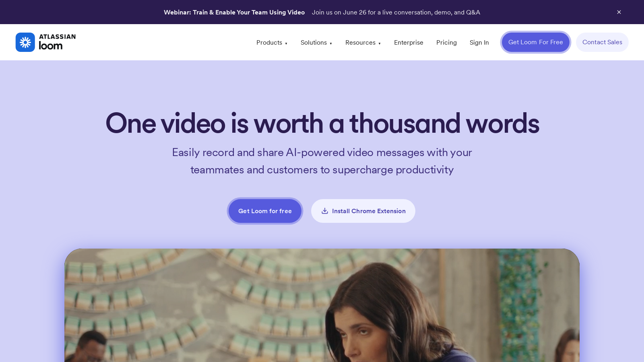Click the hero video preview of the woman
644x362 pixels.
[x=322, y=306]
